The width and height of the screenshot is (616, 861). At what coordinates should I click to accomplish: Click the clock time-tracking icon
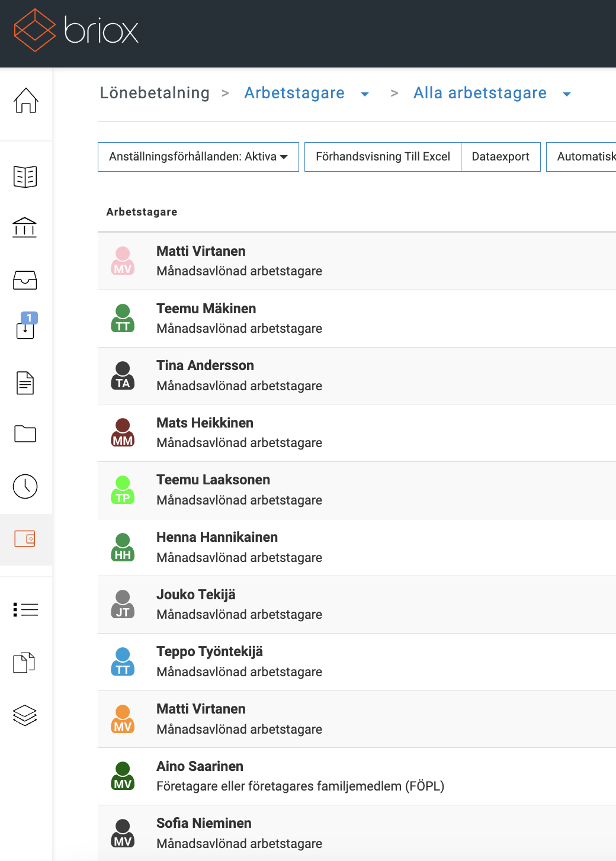tap(25, 486)
